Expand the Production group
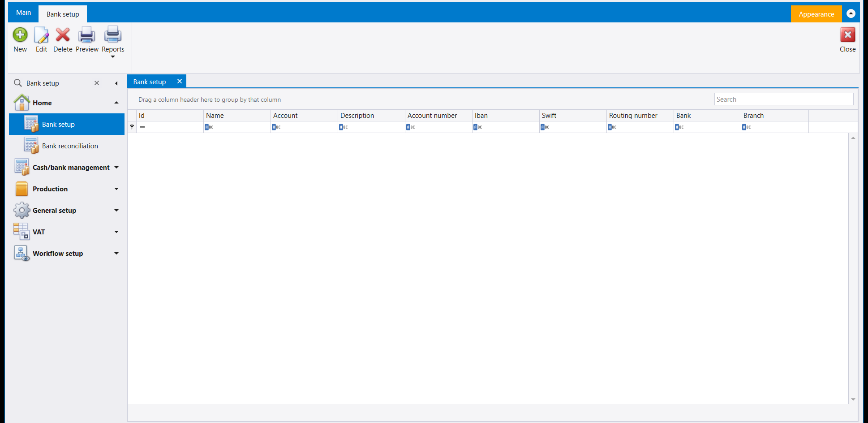 click(x=116, y=189)
